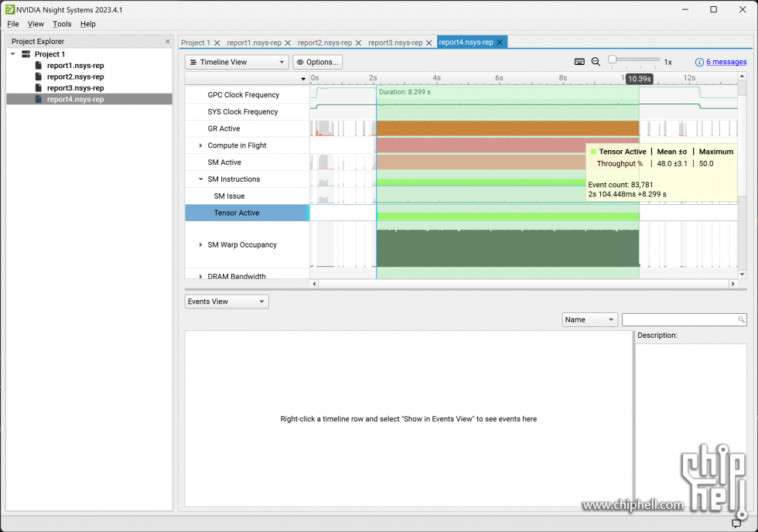Open the Help menu
Viewport: 758px width, 532px height.
88,24
